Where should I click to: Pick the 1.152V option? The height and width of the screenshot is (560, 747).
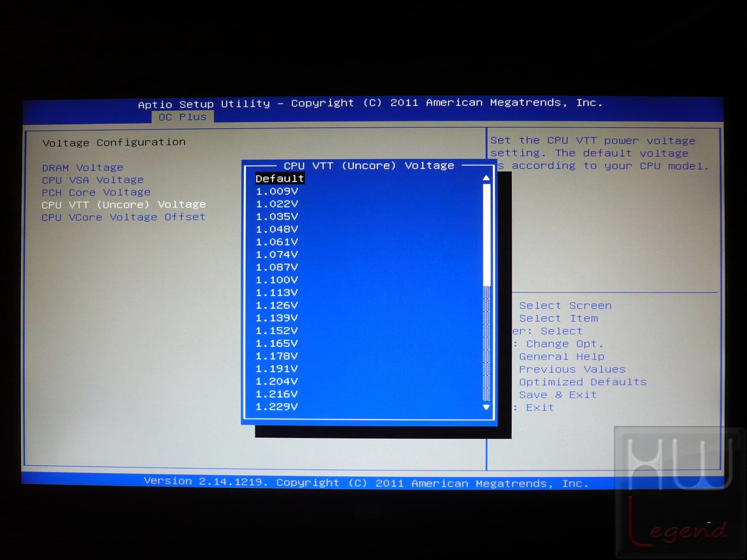[x=277, y=331]
